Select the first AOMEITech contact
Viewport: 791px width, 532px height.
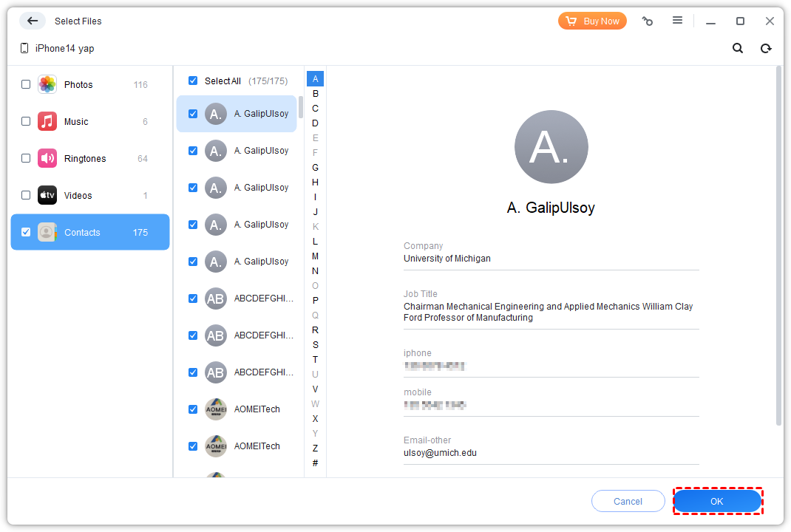tap(257, 409)
